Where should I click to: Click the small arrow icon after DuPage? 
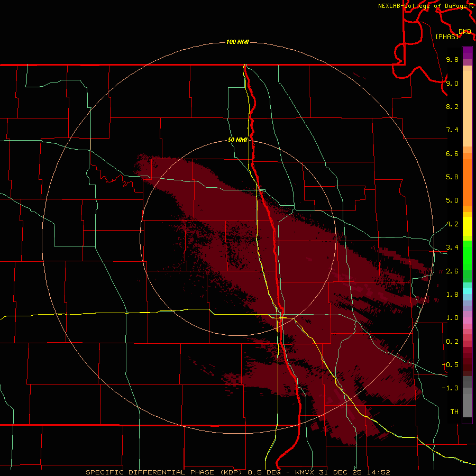[471, 6]
